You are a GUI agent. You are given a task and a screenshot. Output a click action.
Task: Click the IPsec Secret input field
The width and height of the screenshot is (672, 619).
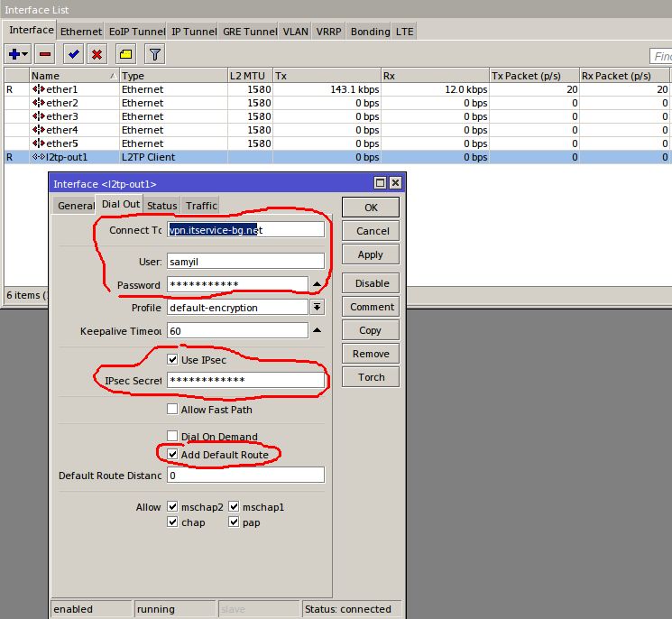click(245, 380)
